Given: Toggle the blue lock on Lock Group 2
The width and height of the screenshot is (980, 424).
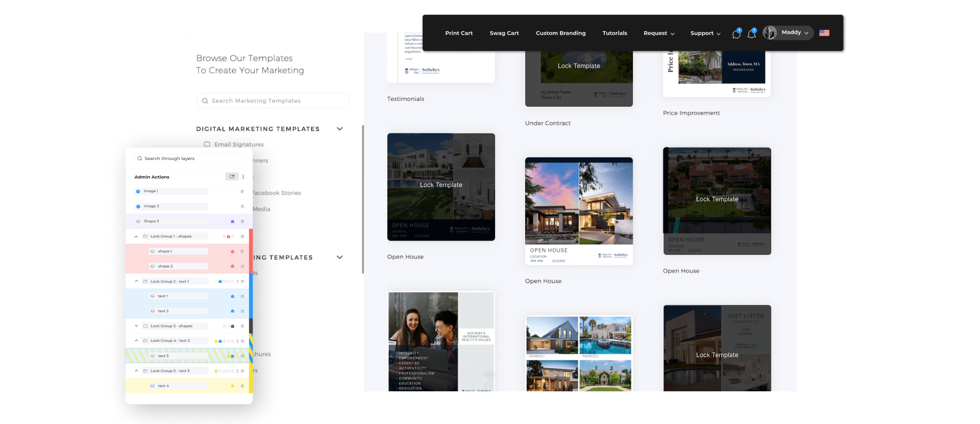Looking at the screenshot, I should click(x=220, y=281).
